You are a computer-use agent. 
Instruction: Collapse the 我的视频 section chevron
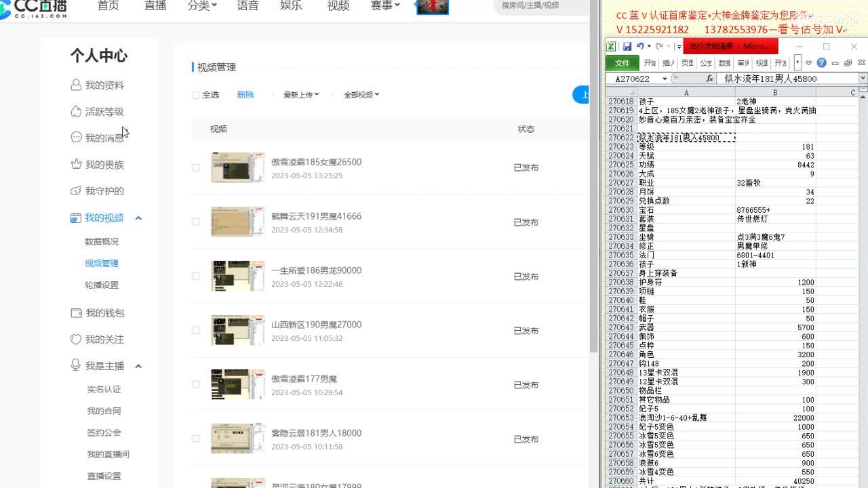138,218
